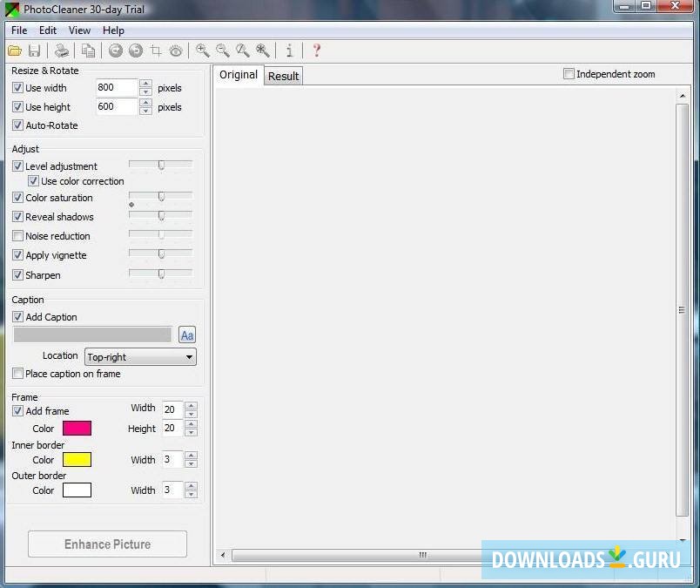Open the View menu
This screenshot has width=700, height=588.
[x=79, y=30]
